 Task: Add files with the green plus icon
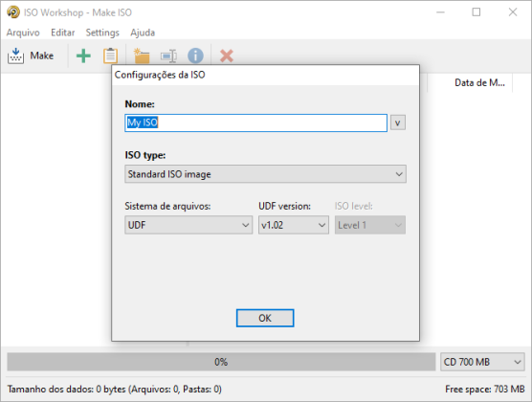(83, 56)
